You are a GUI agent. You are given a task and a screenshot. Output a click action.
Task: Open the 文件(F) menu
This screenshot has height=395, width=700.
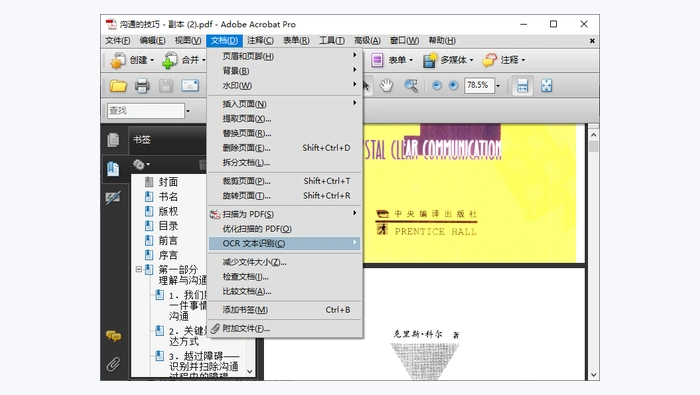click(117, 41)
